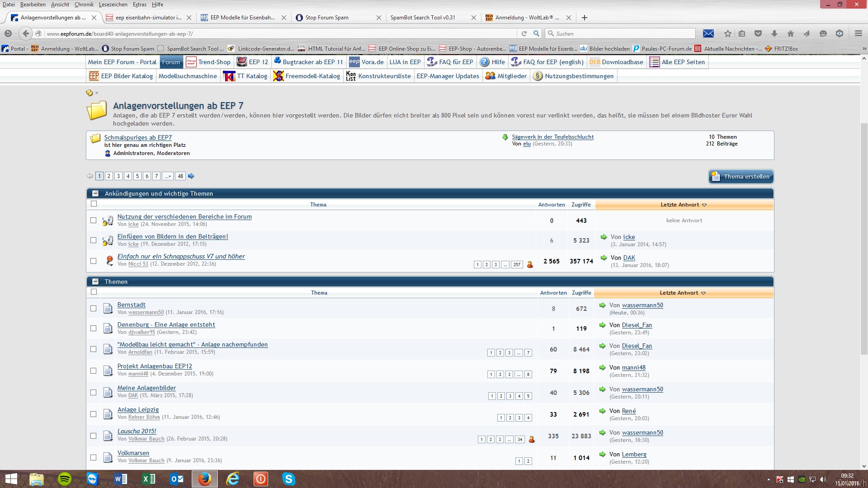Open the Anlage Leipzig thread link
The image size is (868, 488).
[x=138, y=410]
